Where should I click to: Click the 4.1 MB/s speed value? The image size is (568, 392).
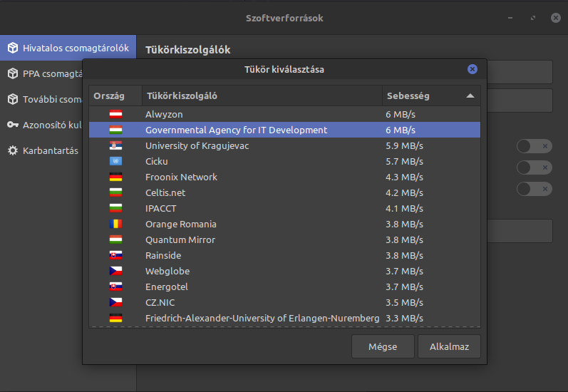[404, 208]
